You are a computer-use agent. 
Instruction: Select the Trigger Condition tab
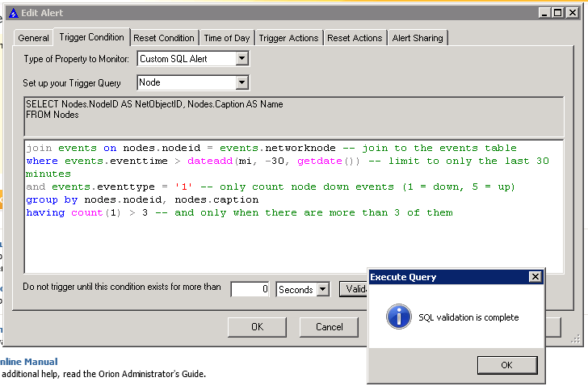click(91, 37)
